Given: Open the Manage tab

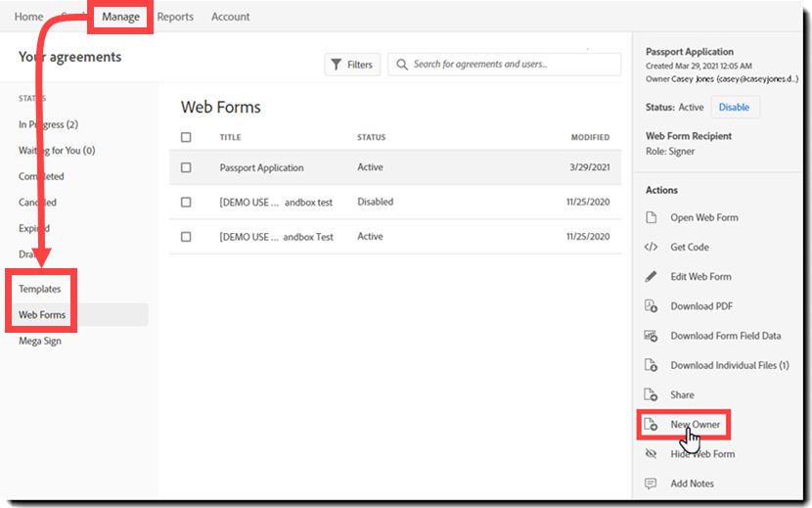Looking at the screenshot, I should click(x=120, y=17).
